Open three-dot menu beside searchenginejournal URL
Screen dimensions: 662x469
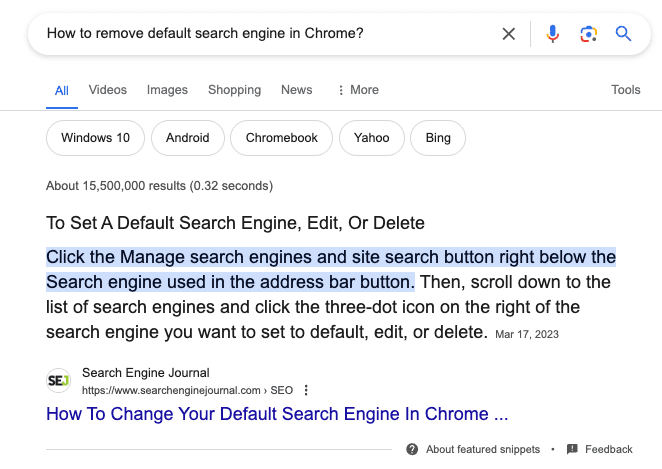tap(306, 390)
